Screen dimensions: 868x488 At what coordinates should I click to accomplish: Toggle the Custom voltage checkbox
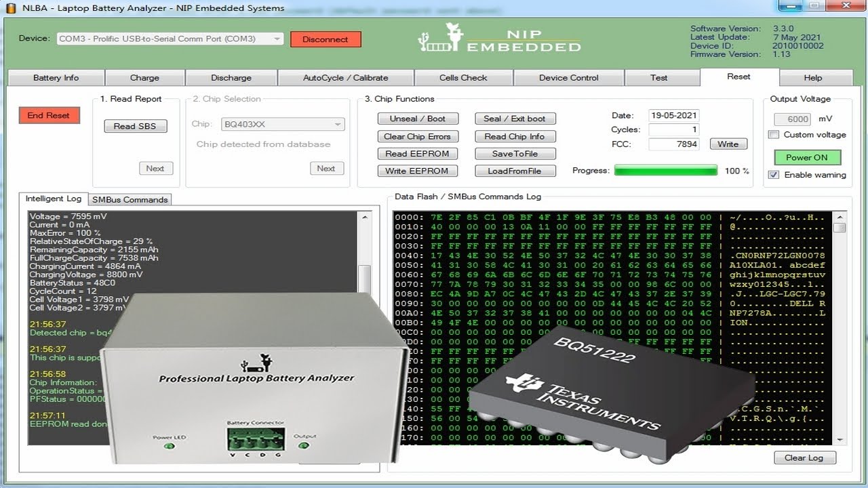(774, 135)
